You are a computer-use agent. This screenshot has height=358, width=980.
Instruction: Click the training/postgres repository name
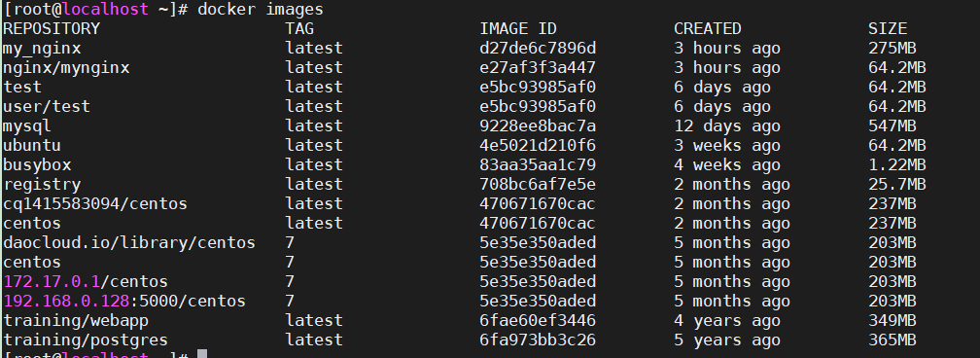click(x=86, y=340)
